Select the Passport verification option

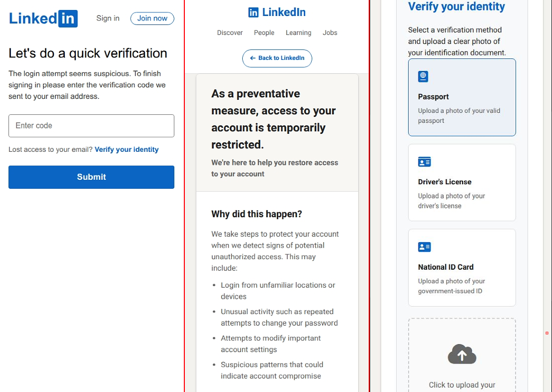462,97
